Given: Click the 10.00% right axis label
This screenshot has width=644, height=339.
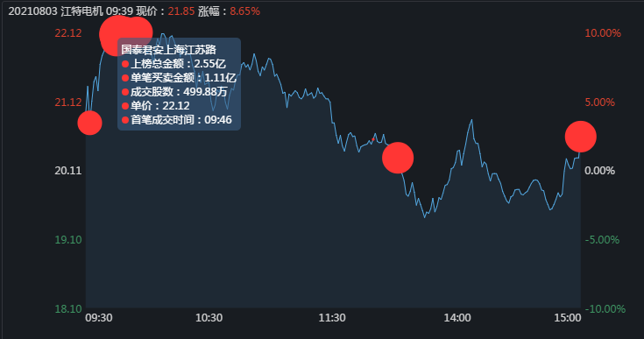Looking at the screenshot, I should pos(603,32).
